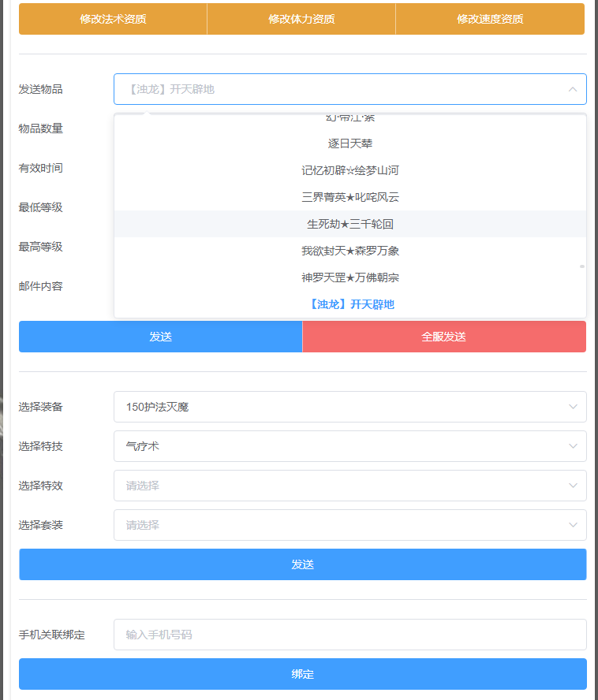Select 我欲封天★森罗万象 option
Image resolution: width=598 pixels, height=700 pixels.
pos(349,251)
